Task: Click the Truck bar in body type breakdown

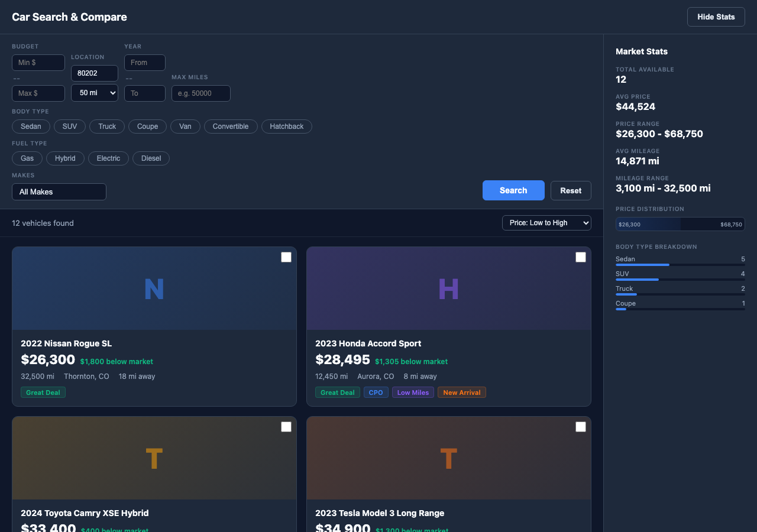Action: point(680,294)
